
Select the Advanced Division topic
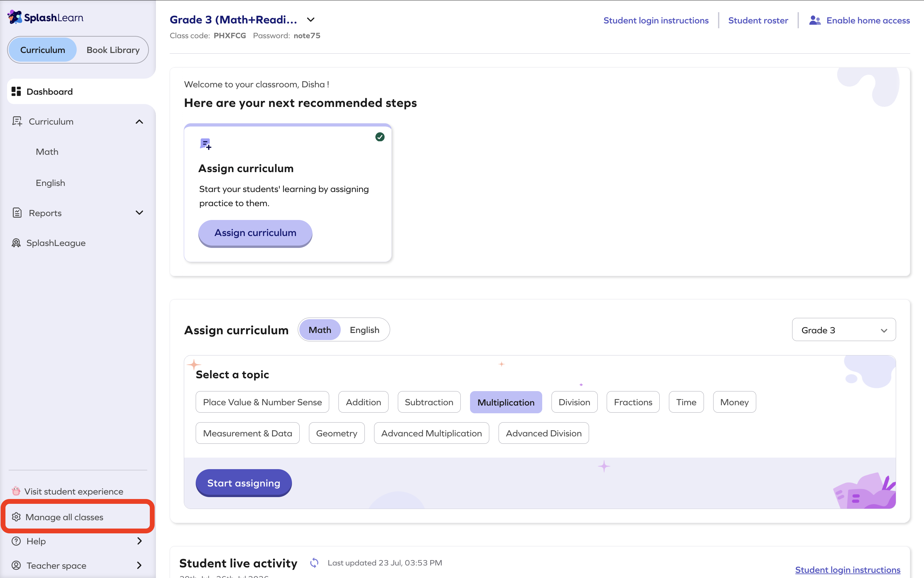[x=544, y=433]
